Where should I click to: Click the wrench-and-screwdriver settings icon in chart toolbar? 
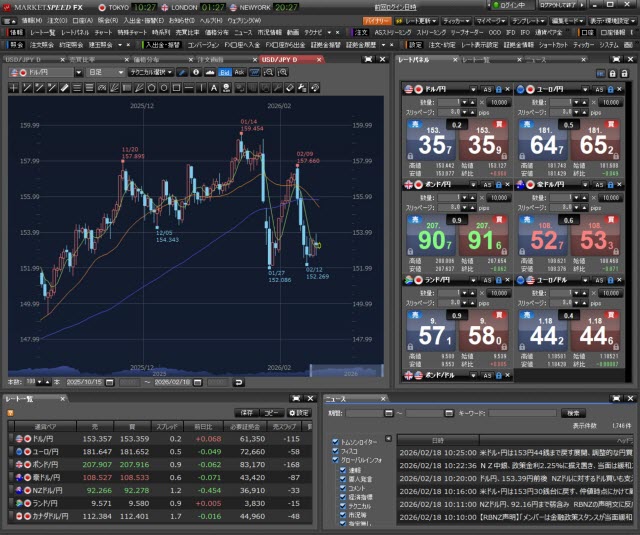(x=302, y=88)
